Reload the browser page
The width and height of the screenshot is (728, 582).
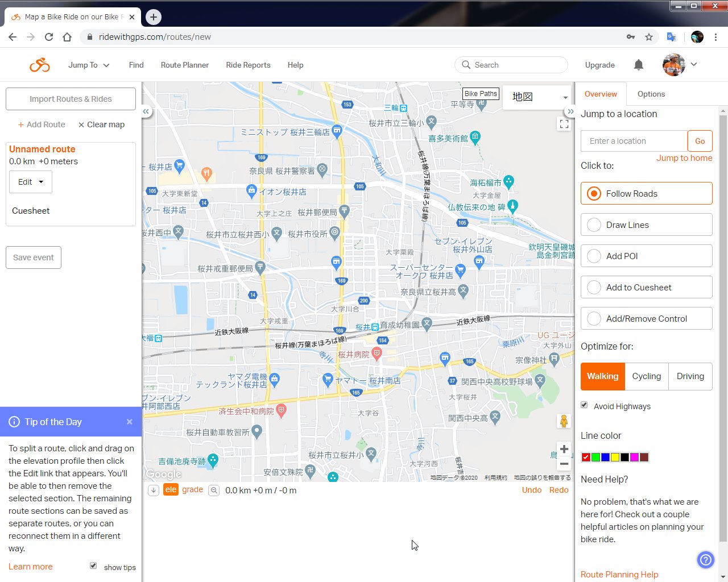[x=49, y=37]
